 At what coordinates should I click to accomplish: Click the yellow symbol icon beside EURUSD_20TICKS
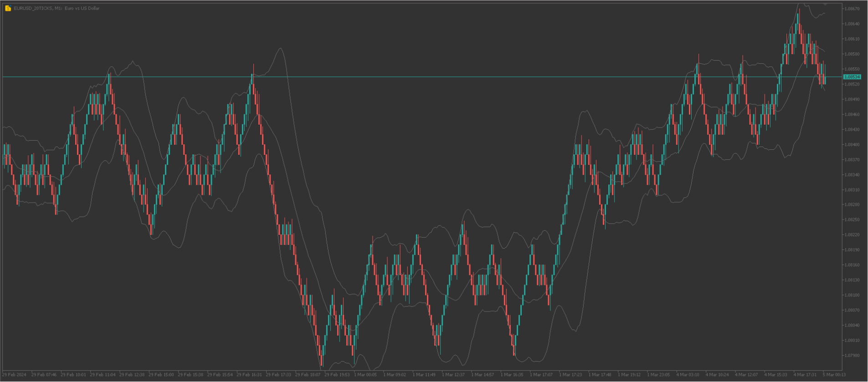(x=8, y=8)
